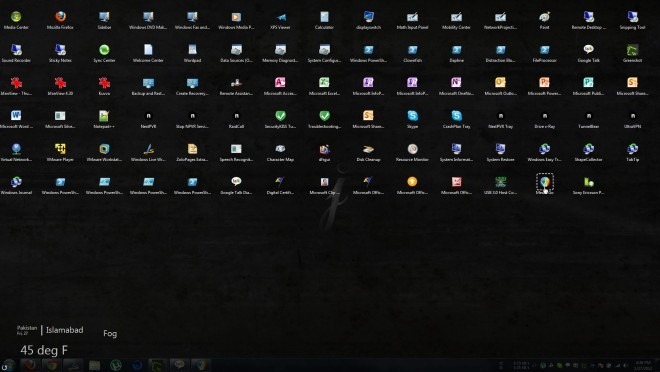Open Chrome from the taskbar

(x=52, y=365)
